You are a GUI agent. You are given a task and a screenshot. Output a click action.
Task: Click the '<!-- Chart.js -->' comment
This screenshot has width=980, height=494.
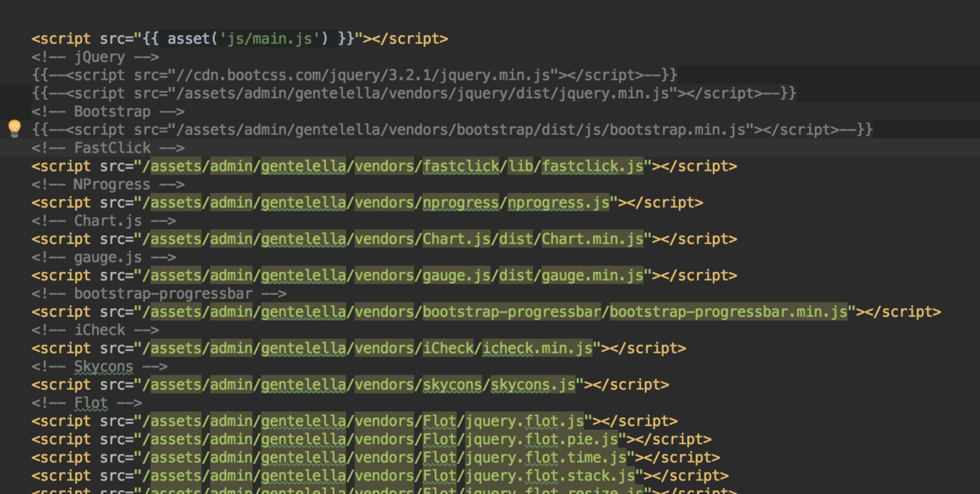(x=104, y=221)
